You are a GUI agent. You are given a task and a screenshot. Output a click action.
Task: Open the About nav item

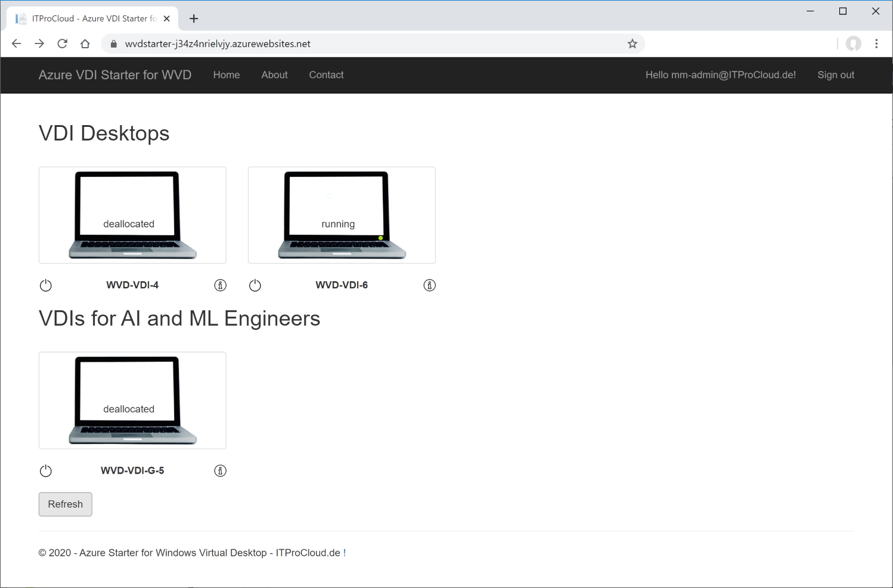274,75
